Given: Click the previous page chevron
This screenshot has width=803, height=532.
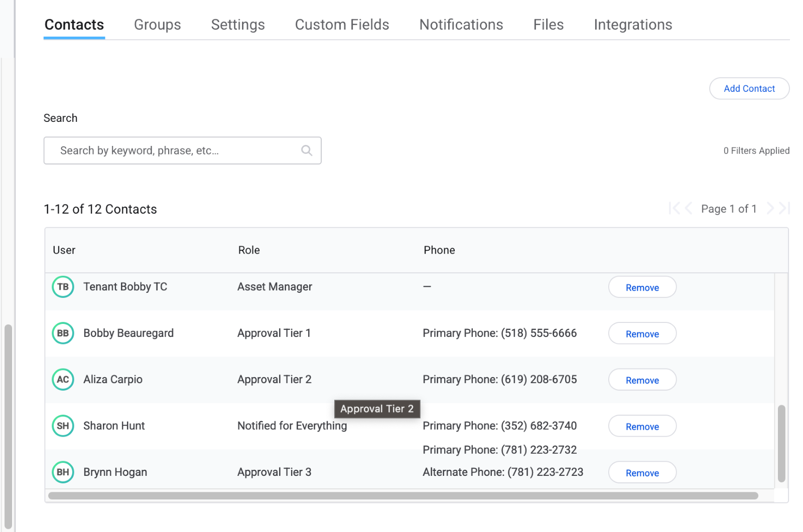Looking at the screenshot, I should (689, 209).
